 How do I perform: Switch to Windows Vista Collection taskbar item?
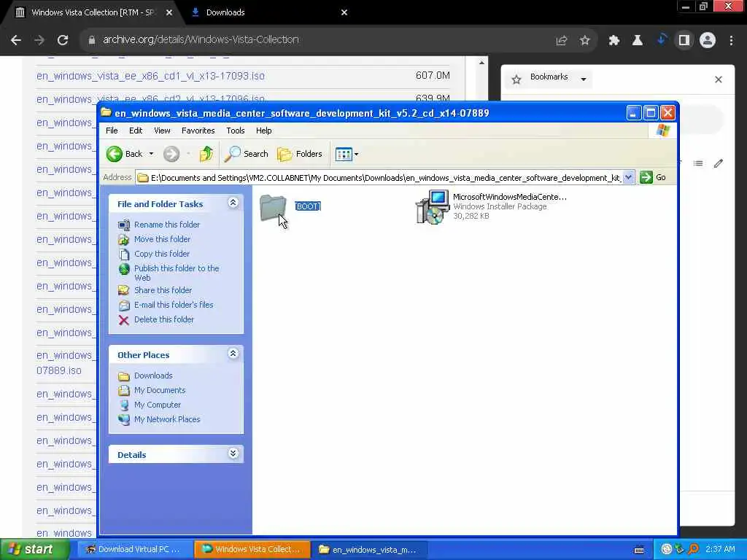[252, 549]
